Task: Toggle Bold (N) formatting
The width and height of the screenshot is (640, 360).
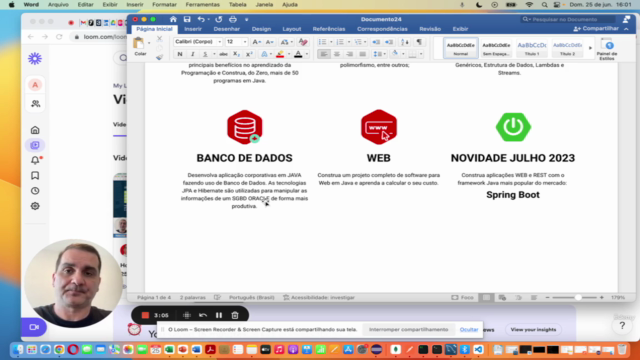Action: coord(180,54)
